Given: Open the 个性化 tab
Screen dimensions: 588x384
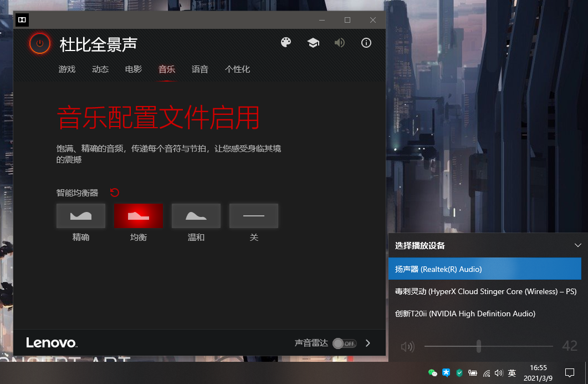Looking at the screenshot, I should tap(237, 69).
